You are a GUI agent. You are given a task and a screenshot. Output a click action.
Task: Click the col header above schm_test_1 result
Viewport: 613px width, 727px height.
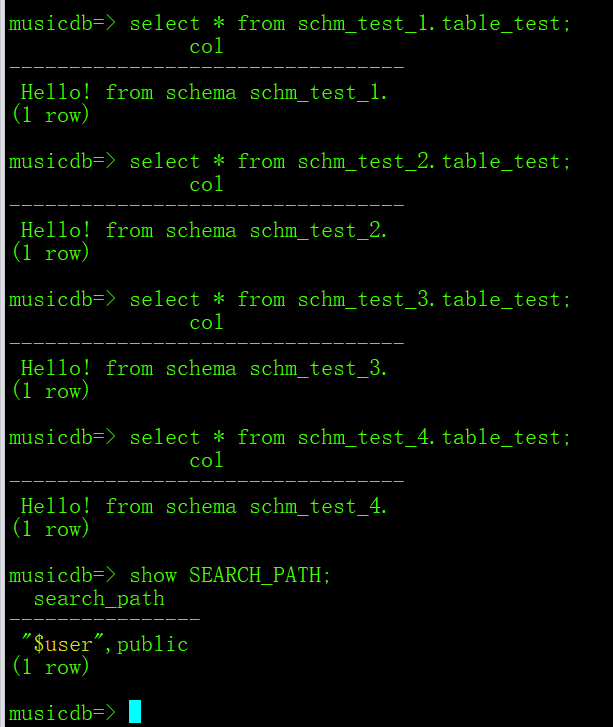point(206,47)
